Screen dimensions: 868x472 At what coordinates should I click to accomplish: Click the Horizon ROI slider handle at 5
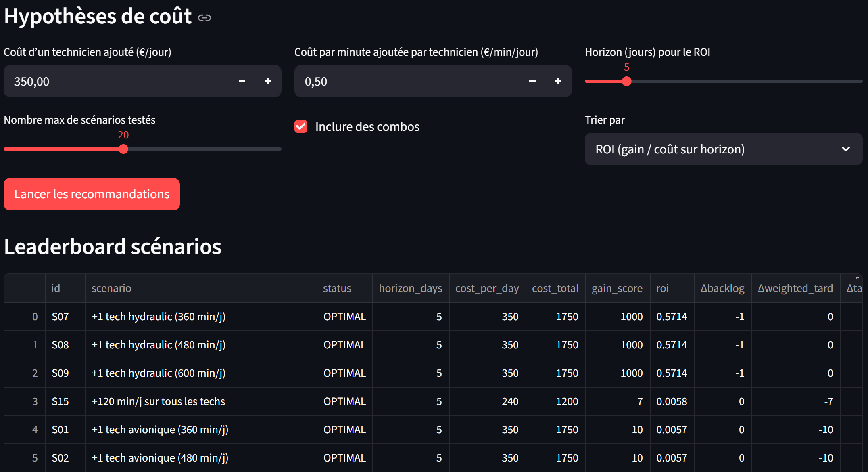click(x=626, y=81)
